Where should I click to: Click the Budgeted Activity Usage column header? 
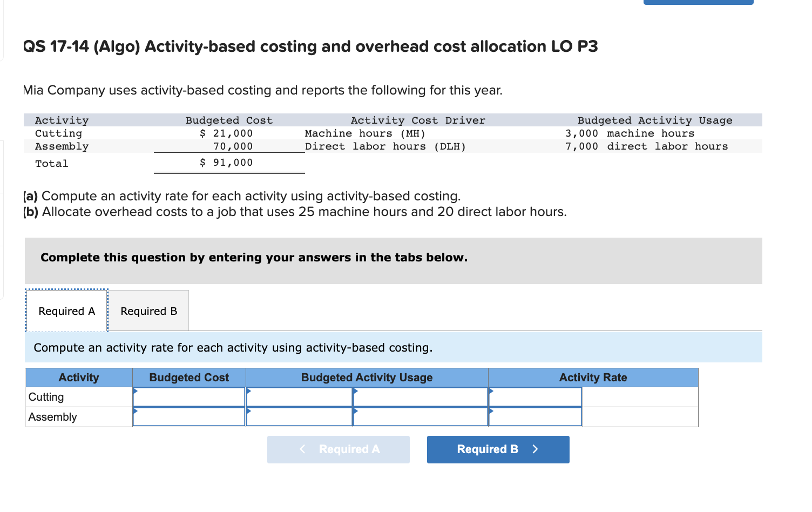[x=367, y=377]
